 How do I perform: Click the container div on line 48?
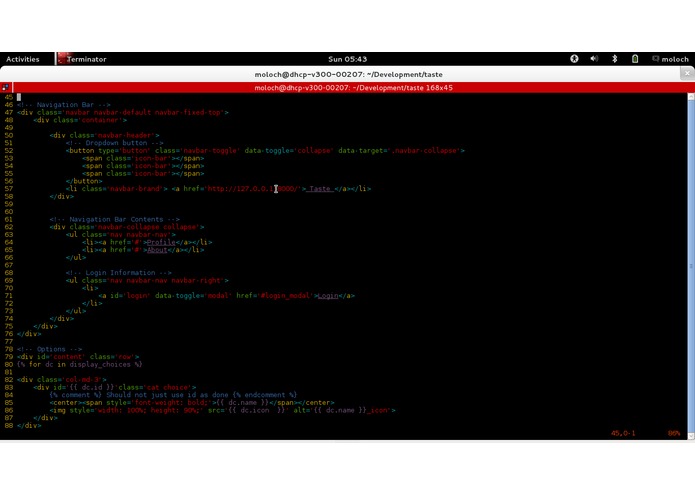click(x=80, y=120)
